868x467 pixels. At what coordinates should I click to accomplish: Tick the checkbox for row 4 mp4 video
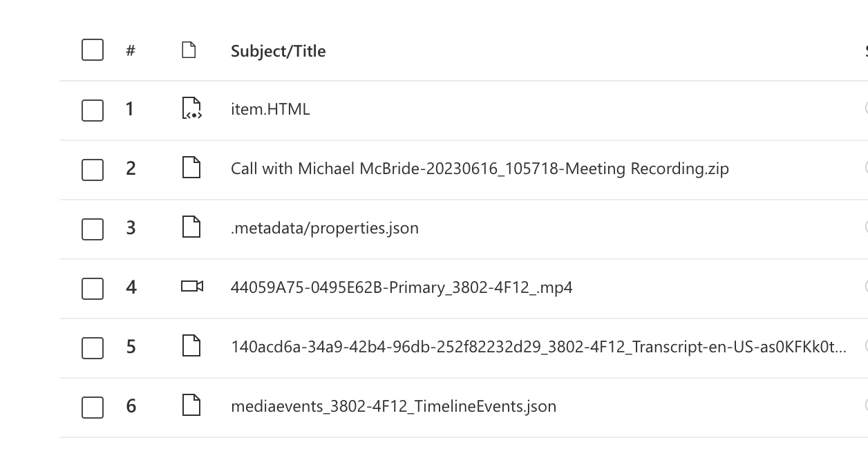pos(93,288)
